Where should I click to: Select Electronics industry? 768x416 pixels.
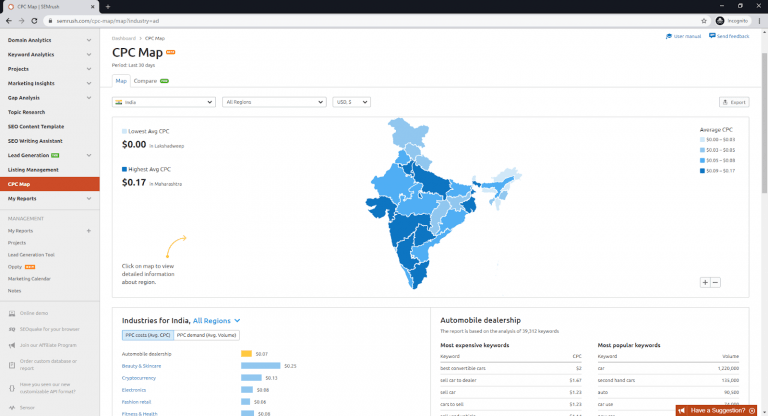pyautogui.click(x=134, y=390)
